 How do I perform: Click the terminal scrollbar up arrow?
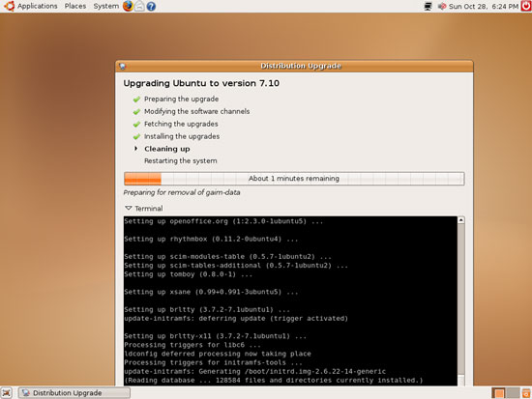point(461,220)
